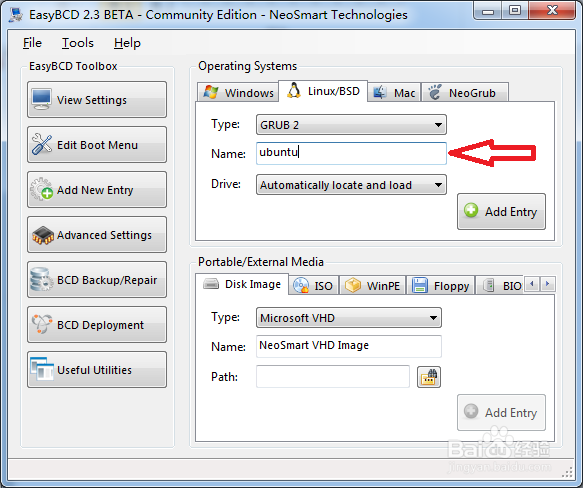This screenshot has width=583, height=488.
Task: Open the Edit Boot Menu section
Action: 97,145
